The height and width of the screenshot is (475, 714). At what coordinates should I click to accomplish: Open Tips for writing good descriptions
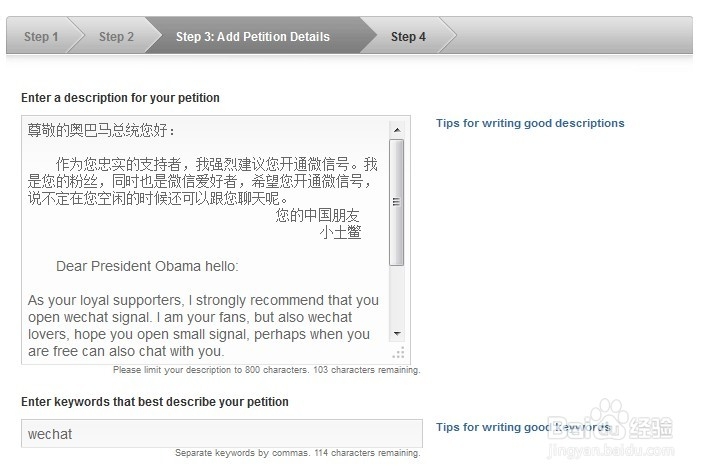(x=530, y=123)
